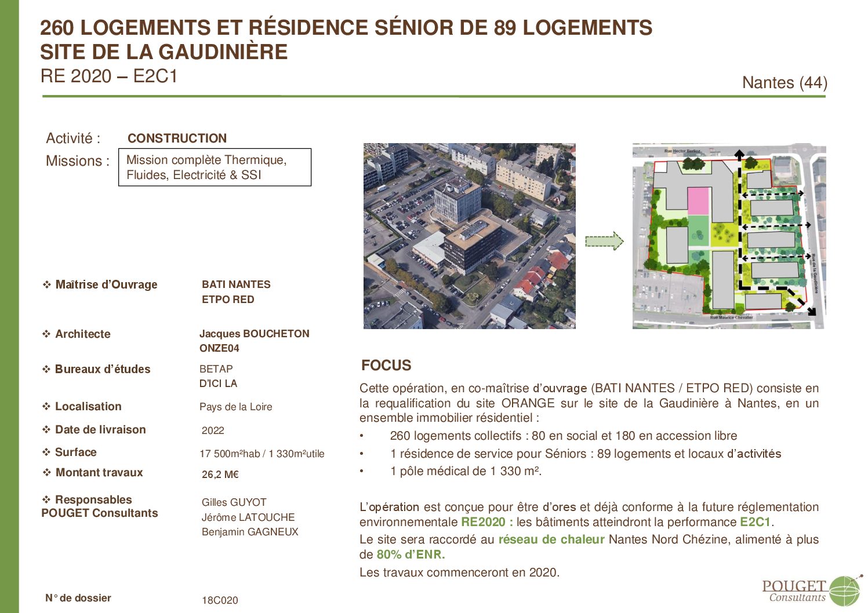
Task: Click the Rue Hector Berlioz label on plan
Action: point(682,151)
